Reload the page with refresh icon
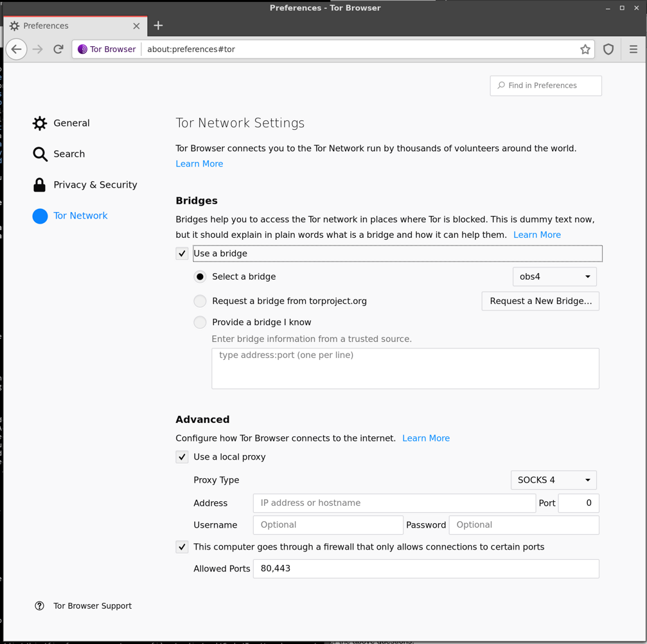The width and height of the screenshot is (647, 644). click(58, 49)
